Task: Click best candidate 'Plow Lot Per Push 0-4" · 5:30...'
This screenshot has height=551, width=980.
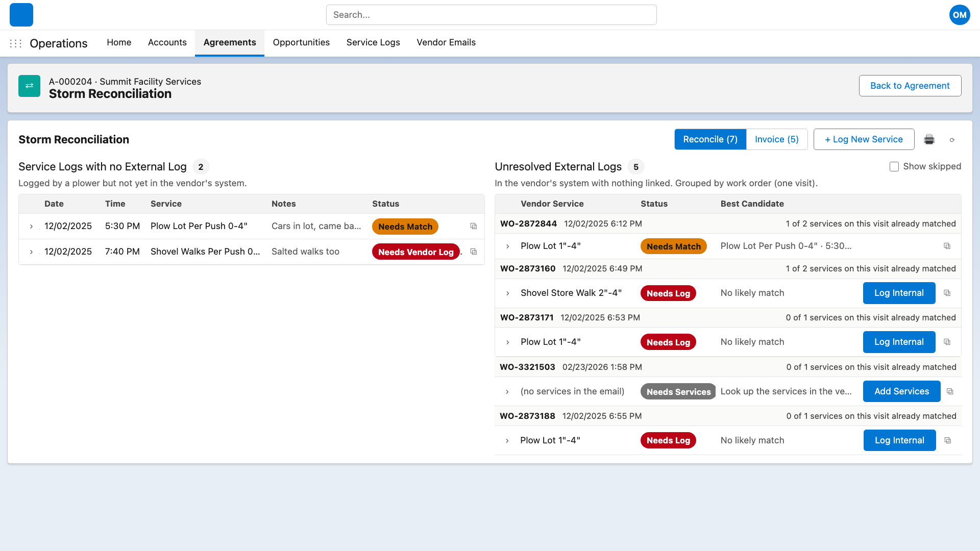Action: 786,246
